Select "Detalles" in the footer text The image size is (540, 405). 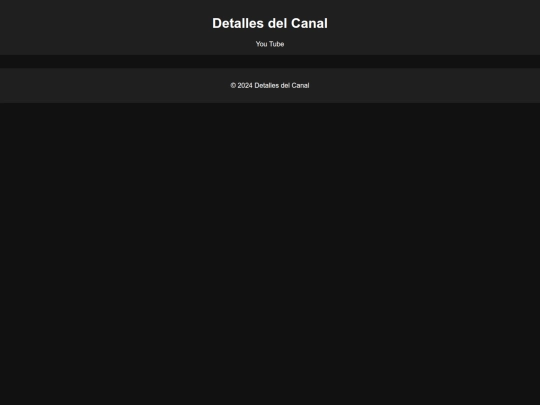point(267,85)
